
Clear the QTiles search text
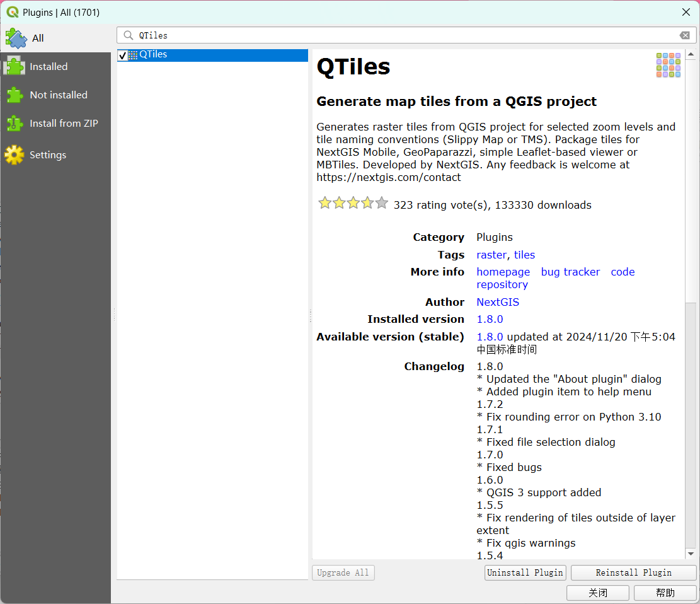[x=685, y=35]
